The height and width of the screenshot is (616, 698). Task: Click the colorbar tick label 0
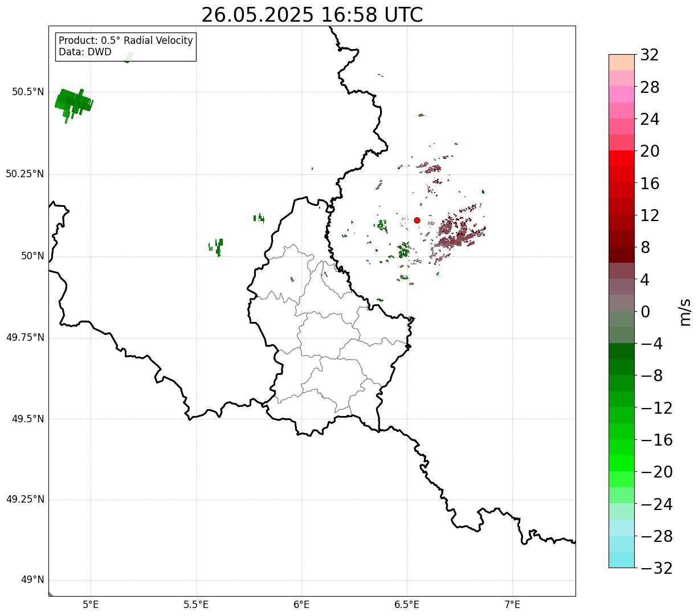(646, 312)
